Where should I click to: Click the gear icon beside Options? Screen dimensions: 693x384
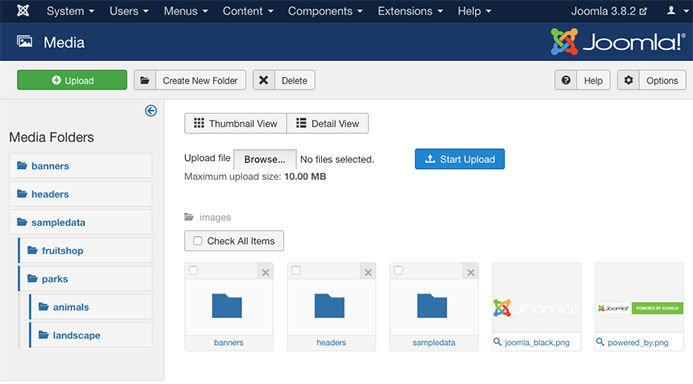[x=628, y=80]
